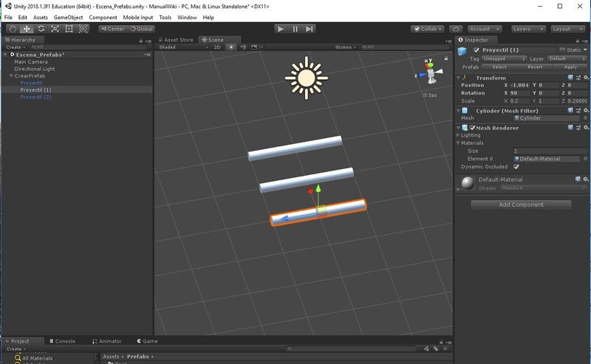Open Transform component preset icon
Image resolution: width=591 pixels, height=364 pixels.
click(x=578, y=78)
